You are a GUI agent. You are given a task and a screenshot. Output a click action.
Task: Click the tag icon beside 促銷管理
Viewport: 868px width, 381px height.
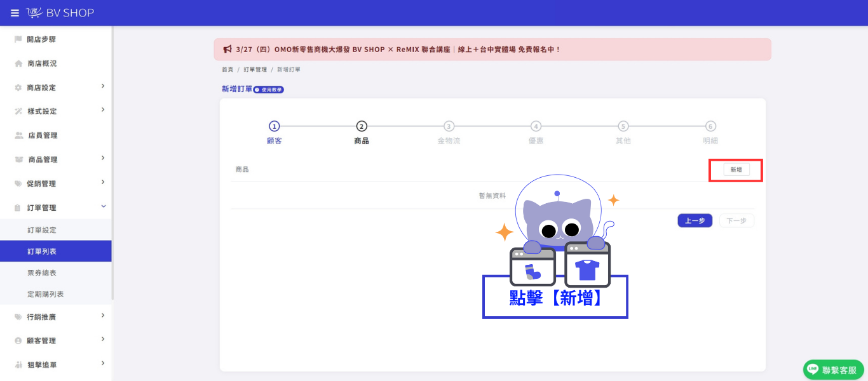pos(18,184)
